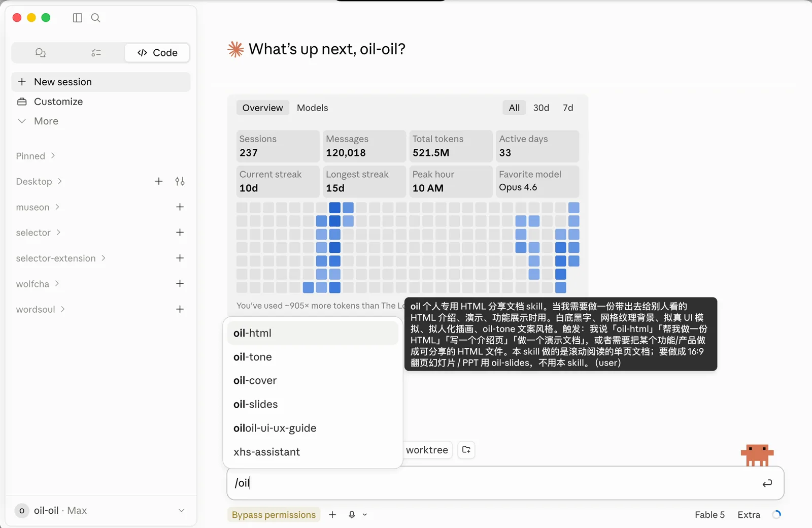Viewport: 812px width, 528px height.
Task: Click the Favorite model Opus 4.6 card
Action: [x=537, y=181]
